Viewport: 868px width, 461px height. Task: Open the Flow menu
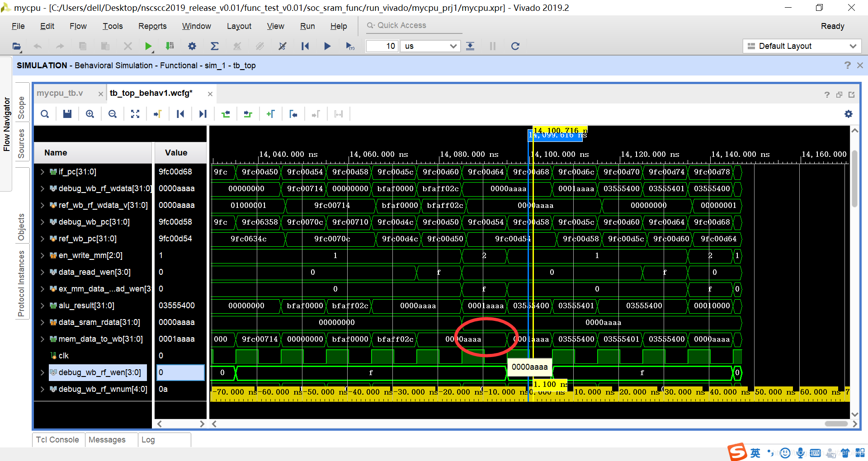[x=78, y=26]
